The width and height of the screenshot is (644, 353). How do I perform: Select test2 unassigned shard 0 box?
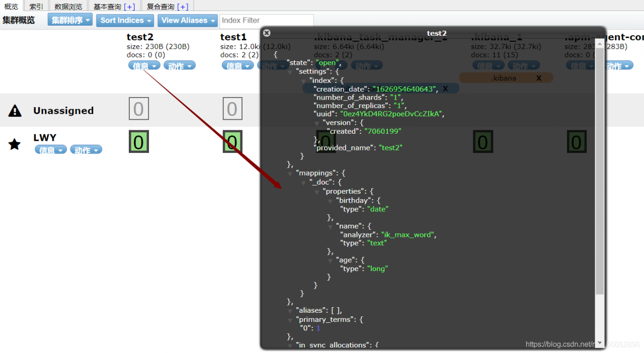point(139,109)
